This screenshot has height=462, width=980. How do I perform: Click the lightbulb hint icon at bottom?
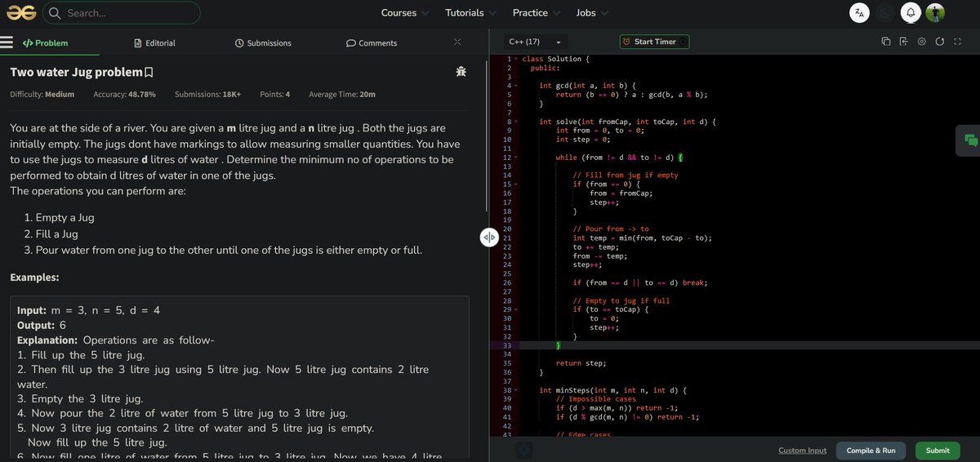524,450
